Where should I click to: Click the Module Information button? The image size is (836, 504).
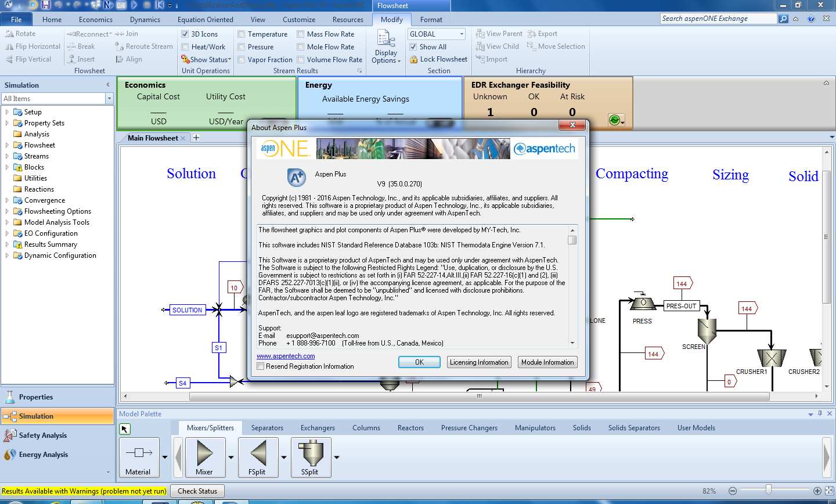[x=547, y=362]
